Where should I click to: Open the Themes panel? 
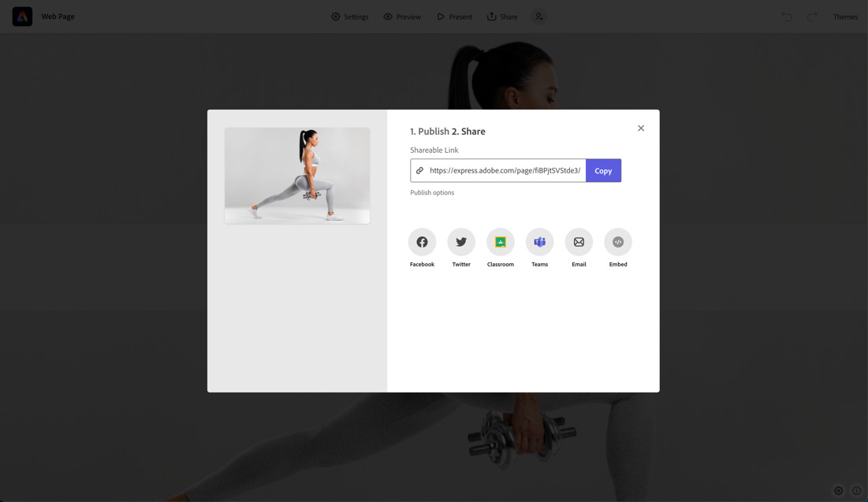[845, 17]
